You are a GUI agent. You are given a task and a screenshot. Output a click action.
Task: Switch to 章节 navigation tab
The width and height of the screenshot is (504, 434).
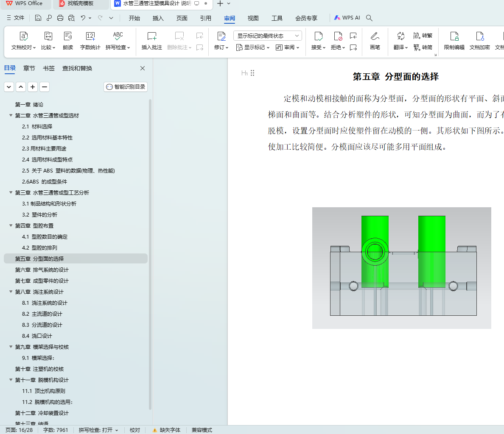coord(29,68)
